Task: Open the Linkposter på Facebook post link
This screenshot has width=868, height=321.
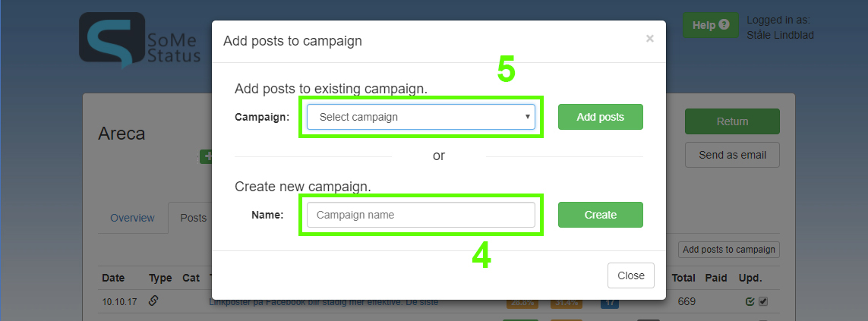Action: tap(324, 302)
